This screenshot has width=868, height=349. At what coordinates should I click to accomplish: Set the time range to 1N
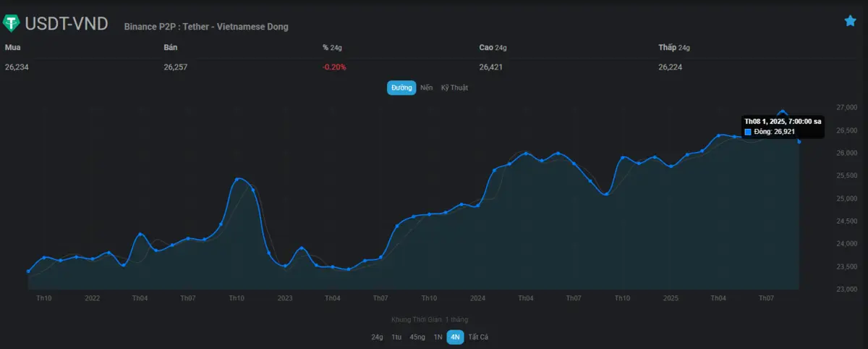click(x=438, y=337)
